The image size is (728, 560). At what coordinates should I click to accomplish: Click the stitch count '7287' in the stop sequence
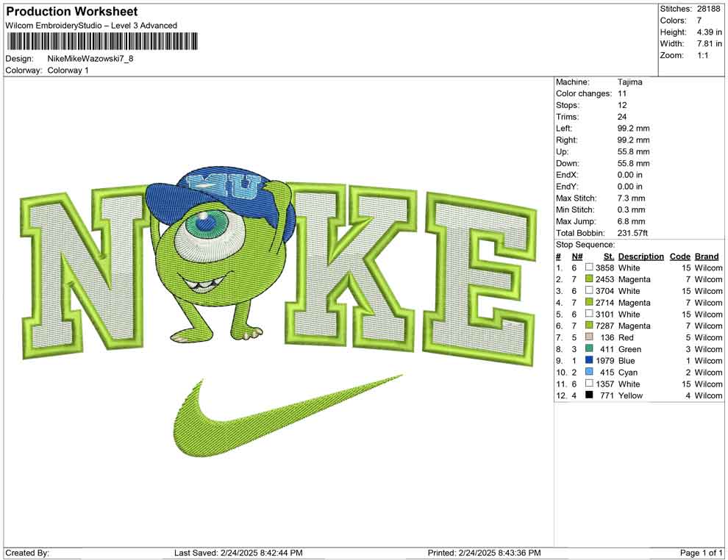click(604, 326)
